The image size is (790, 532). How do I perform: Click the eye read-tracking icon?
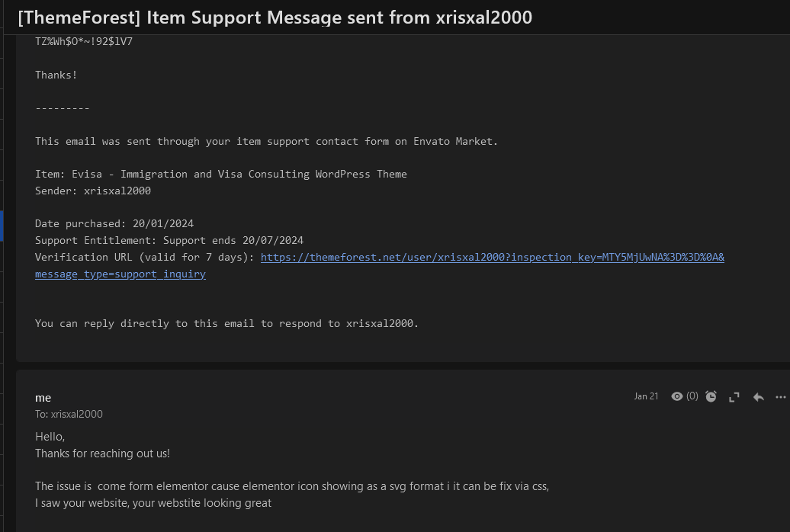pyautogui.click(x=676, y=396)
